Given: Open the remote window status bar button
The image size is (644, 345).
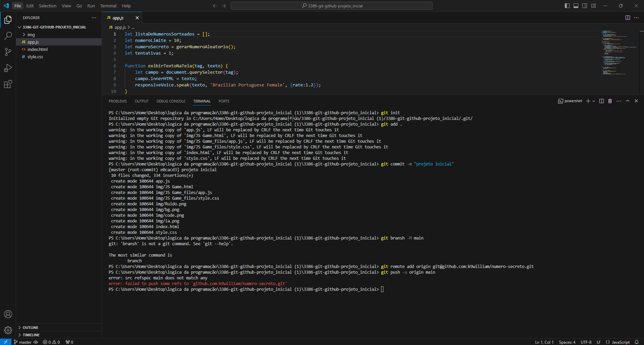Looking at the screenshot, I should point(6,342).
